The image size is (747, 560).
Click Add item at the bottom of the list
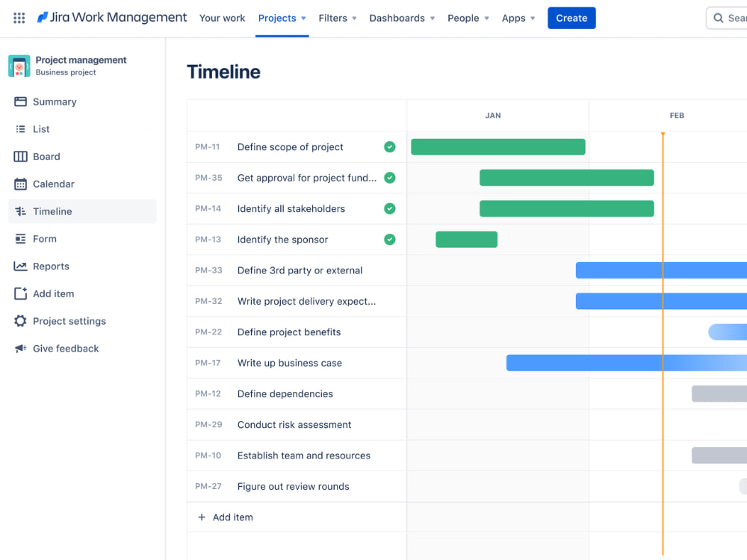232,517
